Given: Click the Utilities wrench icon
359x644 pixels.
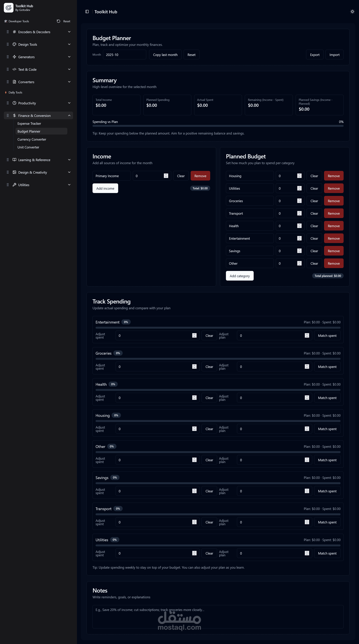Looking at the screenshot, I should (14, 185).
